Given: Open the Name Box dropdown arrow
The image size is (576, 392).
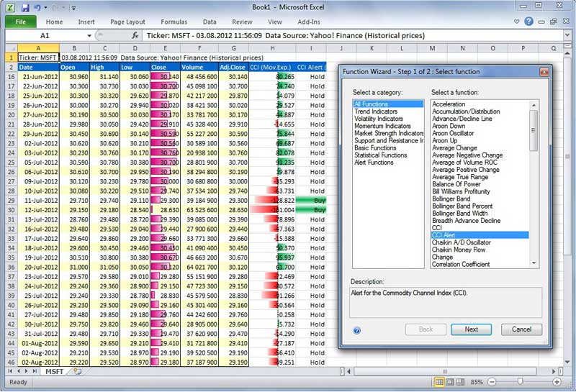Looking at the screenshot, I should pyautogui.click(x=89, y=35).
